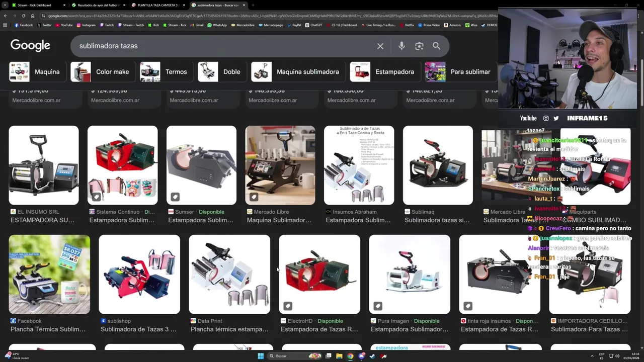This screenshot has height=362, width=644.
Task: Click the magnifying glass search button
Action: [436, 46]
